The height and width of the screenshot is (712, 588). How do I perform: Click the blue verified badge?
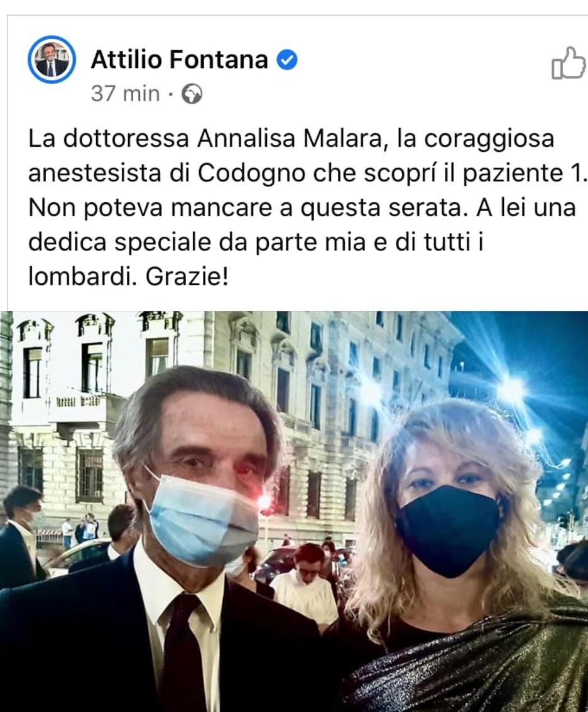point(287,60)
